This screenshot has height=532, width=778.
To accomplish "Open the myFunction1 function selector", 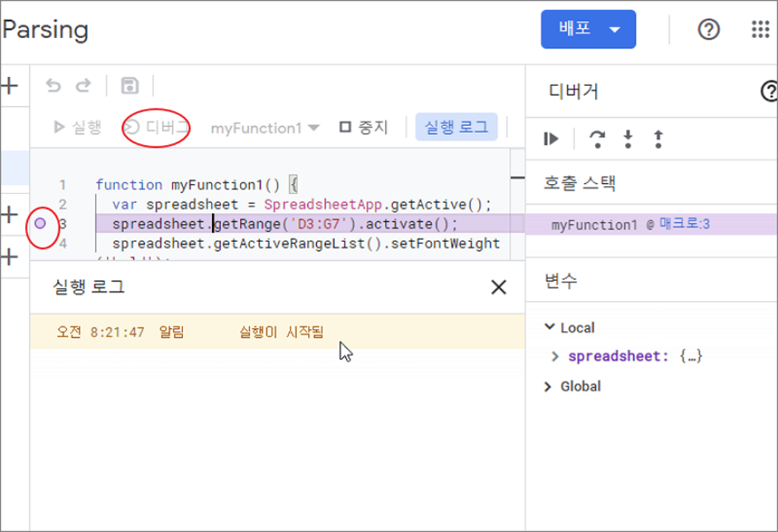I will pyautogui.click(x=265, y=128).
